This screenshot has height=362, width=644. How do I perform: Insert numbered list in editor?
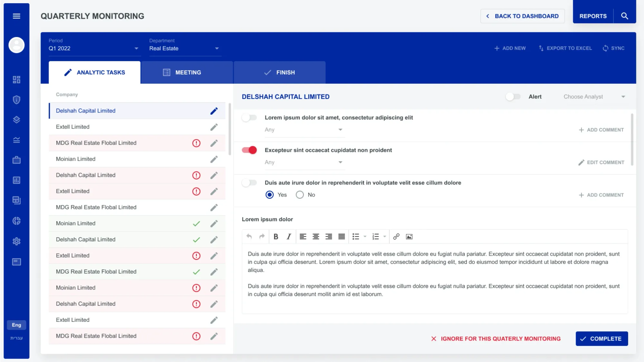375,236
